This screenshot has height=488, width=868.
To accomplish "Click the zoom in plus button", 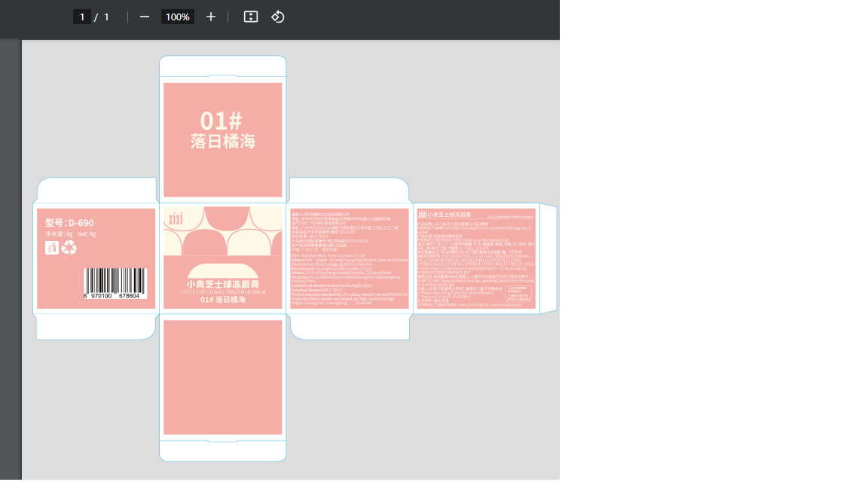I will pos(211,17).
